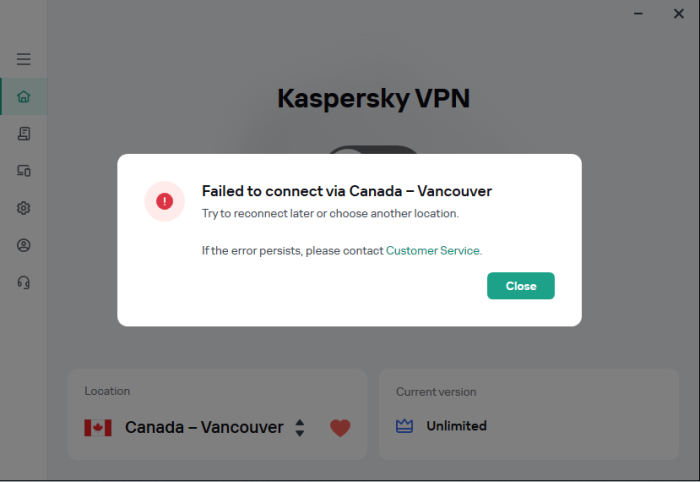Open the hamburger menu in sidebar
The image size is (700, 482).
(24, 59)
